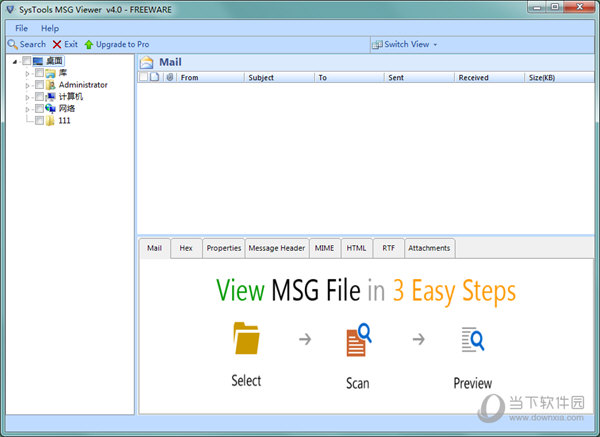Sort by the From column header
This screenshot has height=437, width=600.
210,77
